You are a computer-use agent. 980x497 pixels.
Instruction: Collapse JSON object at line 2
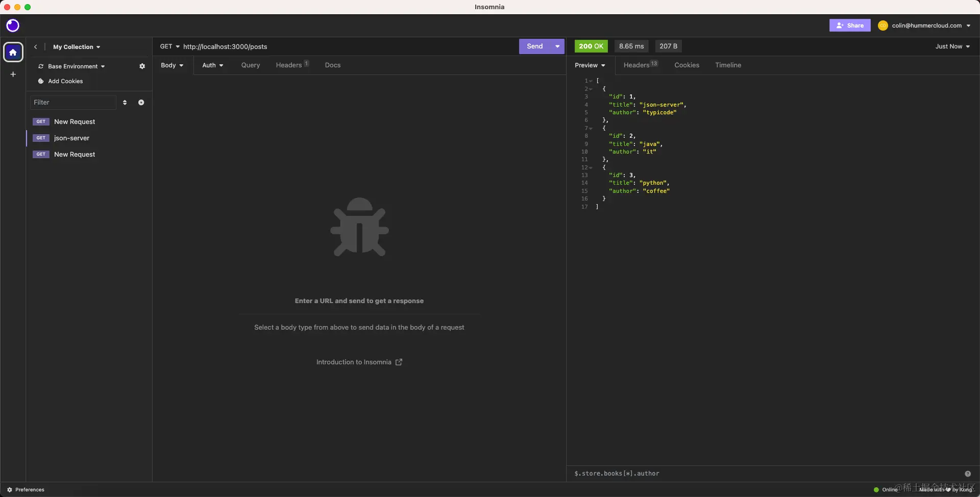click(591, 89)
